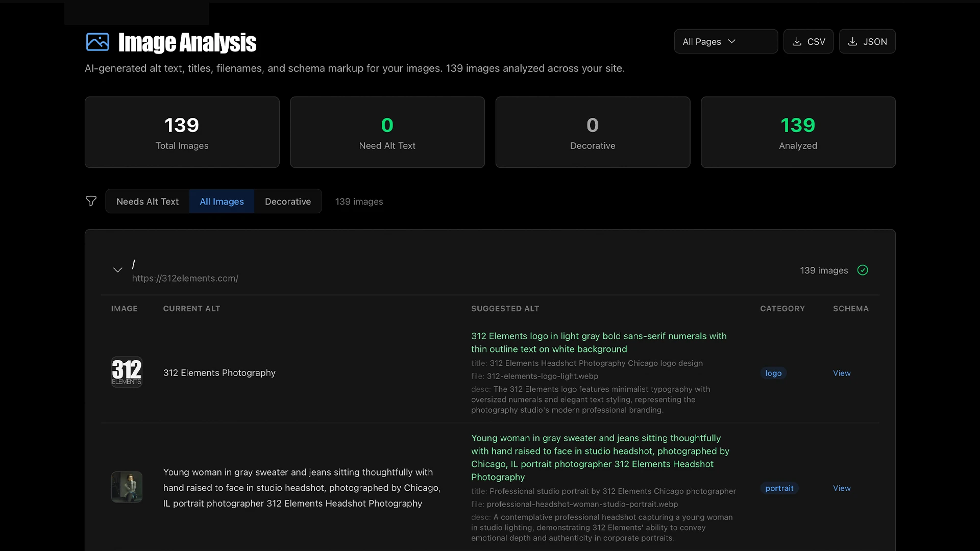Image resolution: width=980 pixels, height=551 pixels.
Task: Export results as JSON
Action: (x=867, y=42)
